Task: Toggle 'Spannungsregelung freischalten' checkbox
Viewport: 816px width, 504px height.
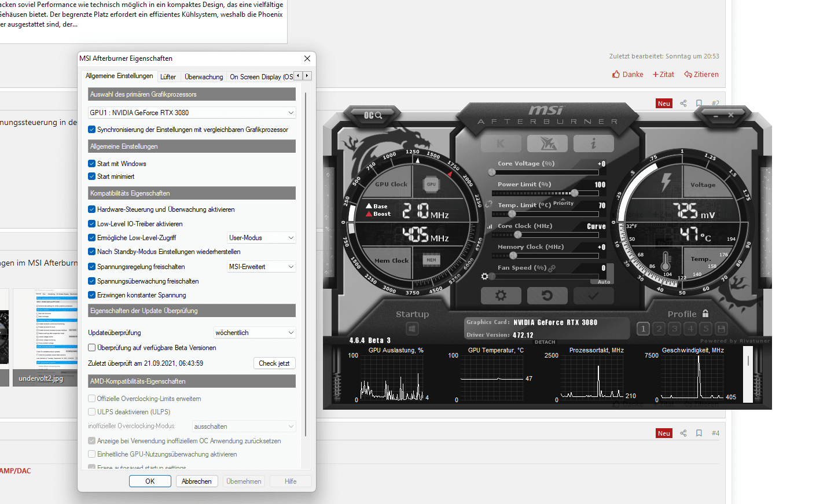Action: coord(91,267)
